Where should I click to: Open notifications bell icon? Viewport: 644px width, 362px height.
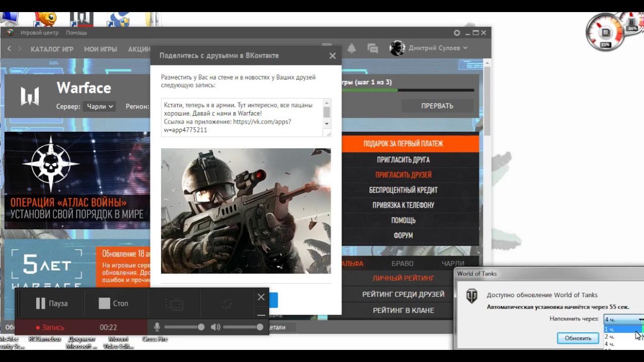pyautogui.click(x=352, y=48)
